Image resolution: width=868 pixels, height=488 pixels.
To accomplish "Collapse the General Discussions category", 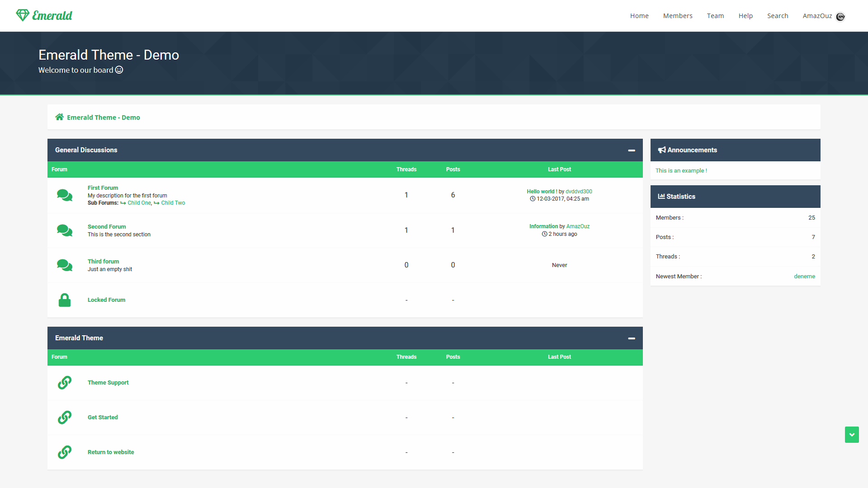I will click(x=632, y=150).
